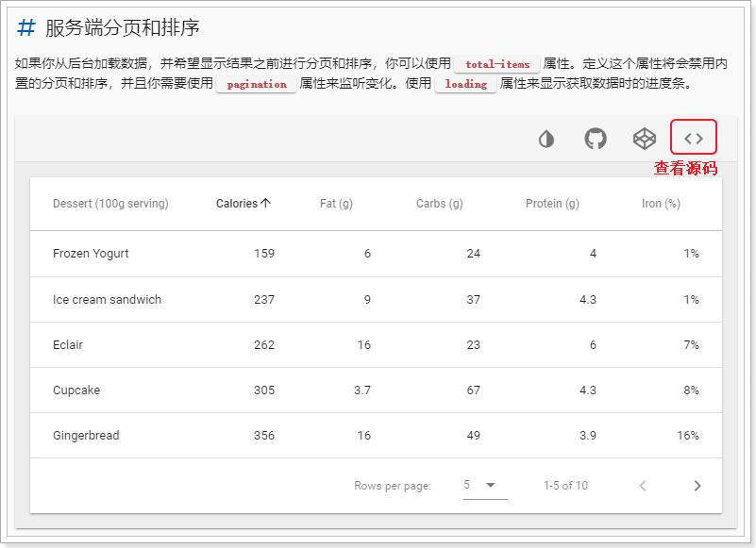756x548 pixels.
Task: Go to next page arrow
Action: (x=697, y=486)
